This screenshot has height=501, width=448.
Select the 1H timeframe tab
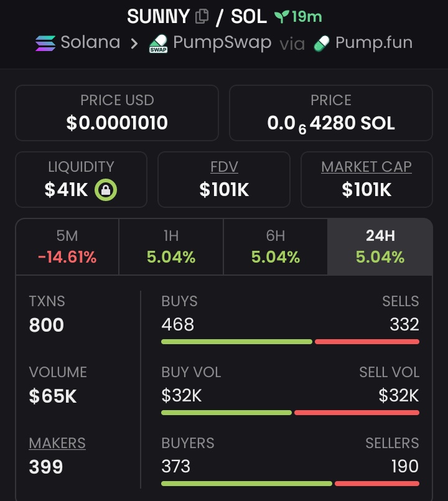tap(171, 246)
